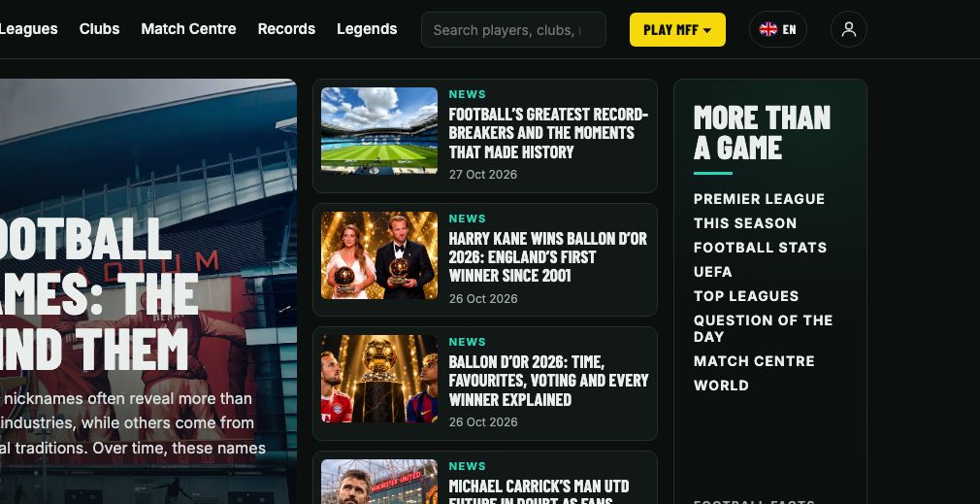This screenshot has height=504, width=980.
Task: Click the More Than a Game heading
Action: click(762, 133)
